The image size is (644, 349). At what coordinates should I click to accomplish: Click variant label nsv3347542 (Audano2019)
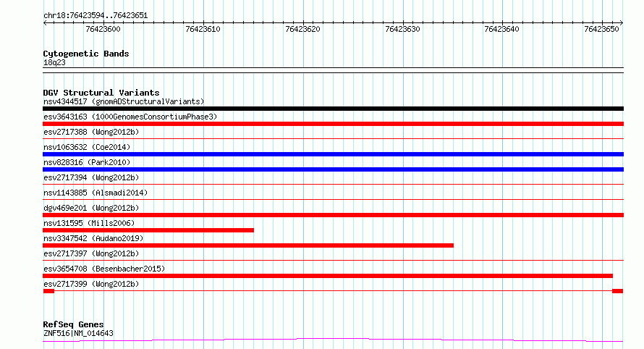tap(93, 238)
